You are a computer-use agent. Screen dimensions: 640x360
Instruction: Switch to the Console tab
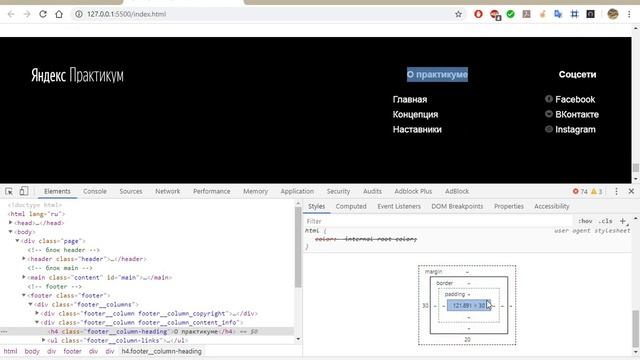(x=95, y=191)
